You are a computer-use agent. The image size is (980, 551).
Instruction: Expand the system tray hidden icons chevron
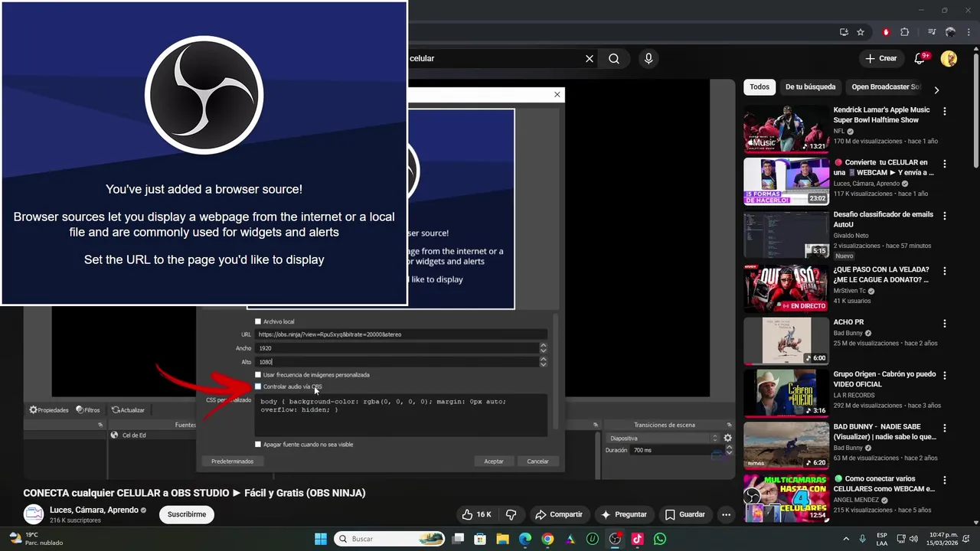click(846, 539)
